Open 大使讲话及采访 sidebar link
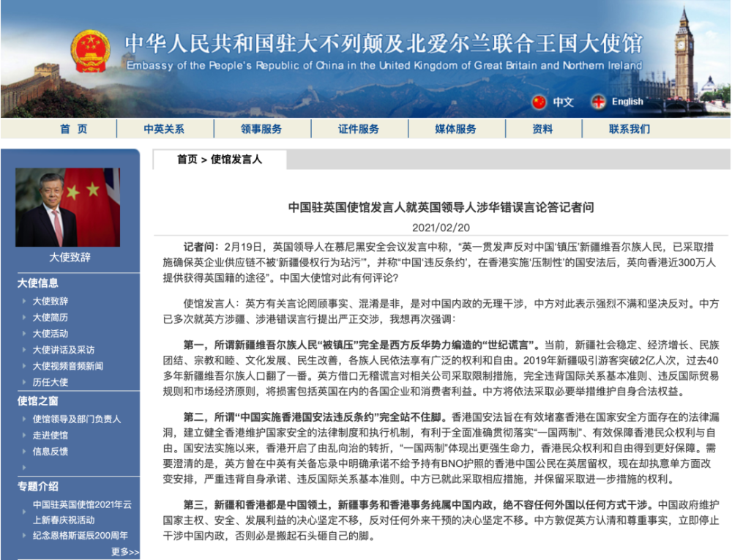This screenshot has height=560, width=732. tap(64, 350)
